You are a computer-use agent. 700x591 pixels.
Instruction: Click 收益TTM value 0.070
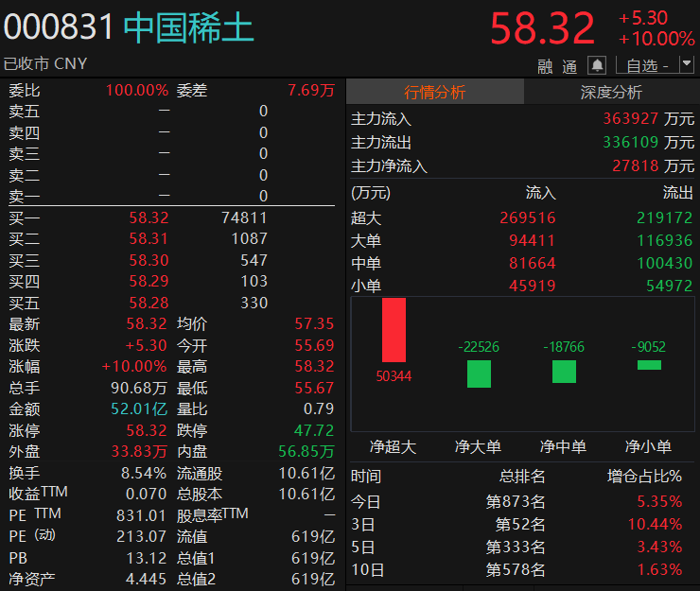146,494
